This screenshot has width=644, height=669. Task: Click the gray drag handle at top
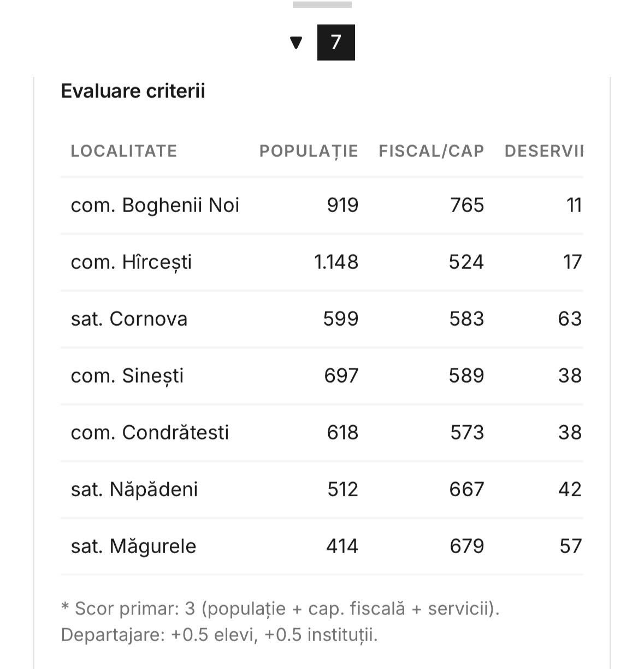click(322, 5)
